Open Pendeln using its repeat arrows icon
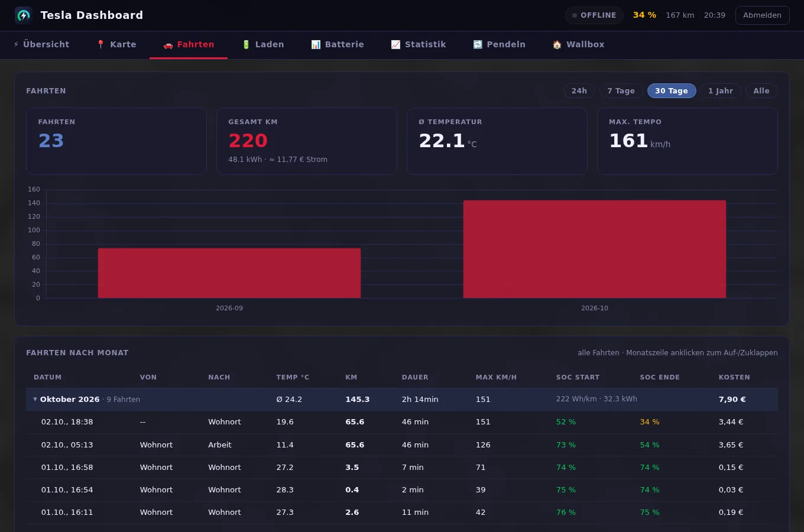The width and height of the screenshot is (804, 532). pyautogui.click(x=478, y=44)
